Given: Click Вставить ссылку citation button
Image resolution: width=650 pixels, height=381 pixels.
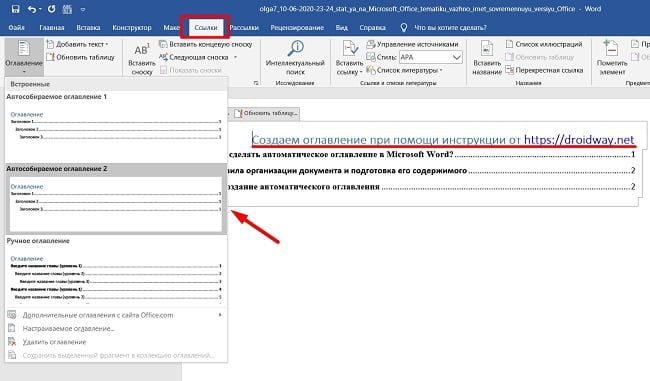Looking at the screenshot, I should tap(349, 58).
